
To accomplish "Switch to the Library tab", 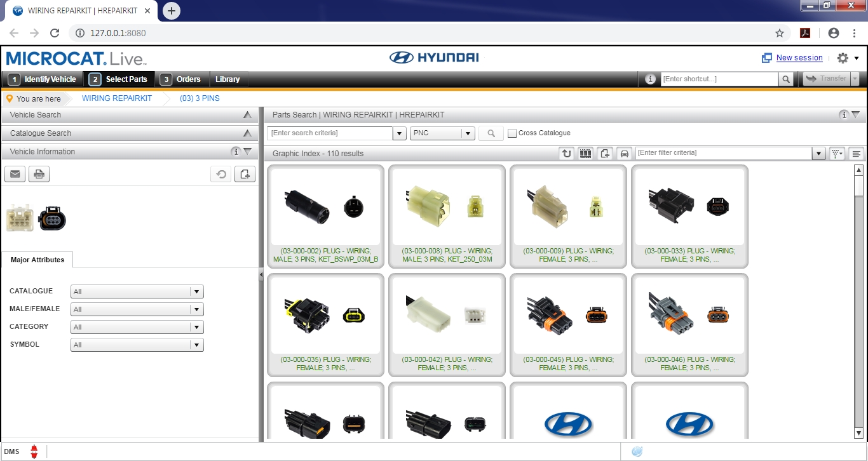I will click(x=228, y=79).
